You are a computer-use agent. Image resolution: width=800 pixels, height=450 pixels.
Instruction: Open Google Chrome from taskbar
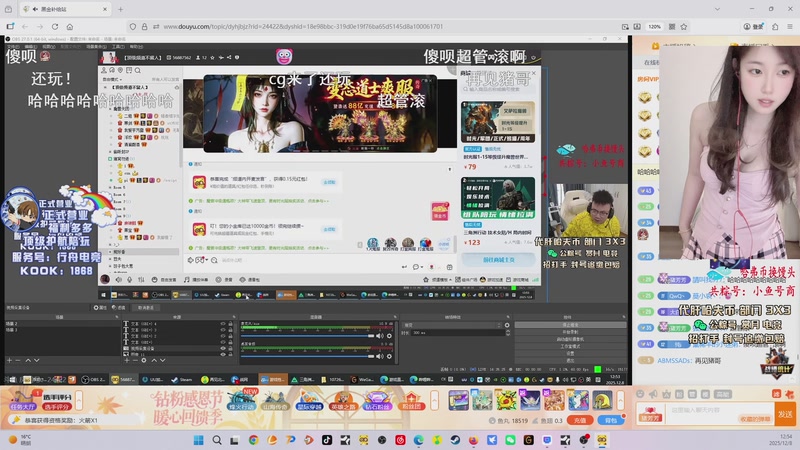(x=254, y=440)
